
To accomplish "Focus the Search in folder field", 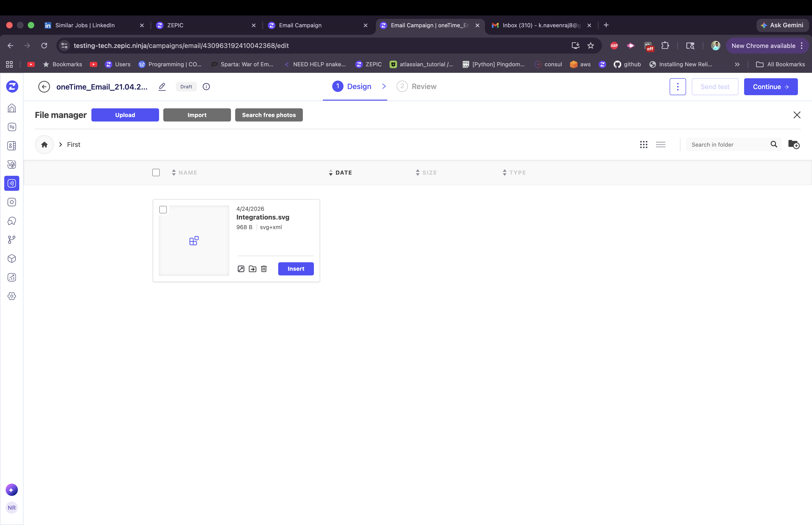I will tap(727, 145).
